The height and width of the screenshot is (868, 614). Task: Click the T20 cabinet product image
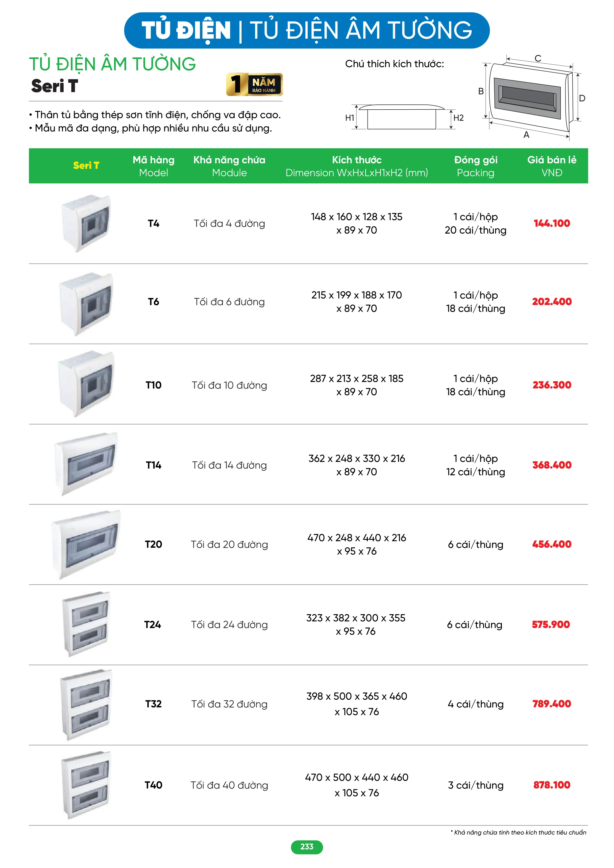[x=86, y=544]
